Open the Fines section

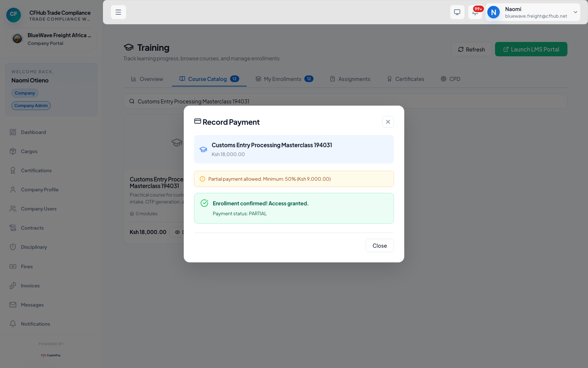pyautogui.click(x=26, y=266)
